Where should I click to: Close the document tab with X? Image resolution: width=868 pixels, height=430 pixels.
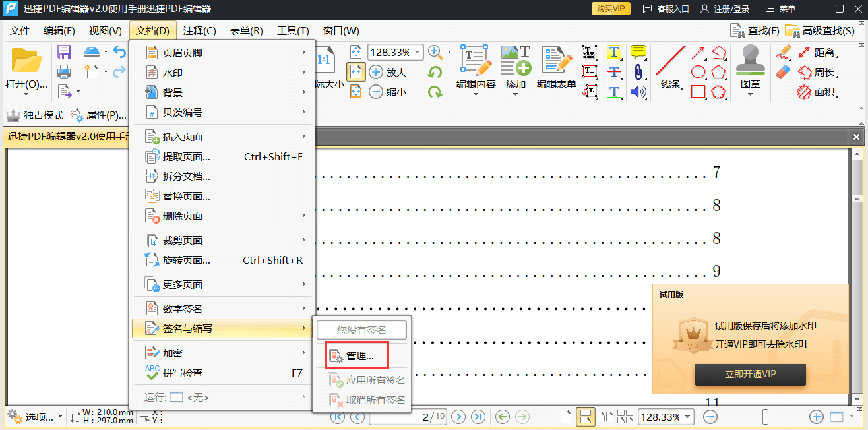pos(856,137)
